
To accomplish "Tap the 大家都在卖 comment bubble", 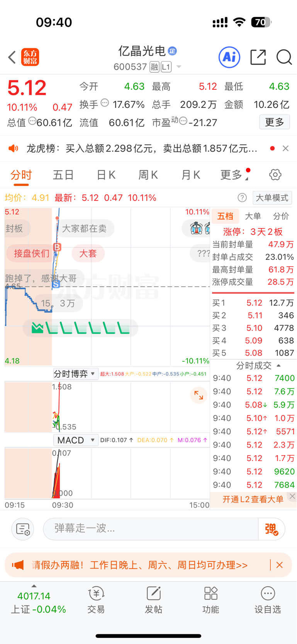I will coord(84,229).
